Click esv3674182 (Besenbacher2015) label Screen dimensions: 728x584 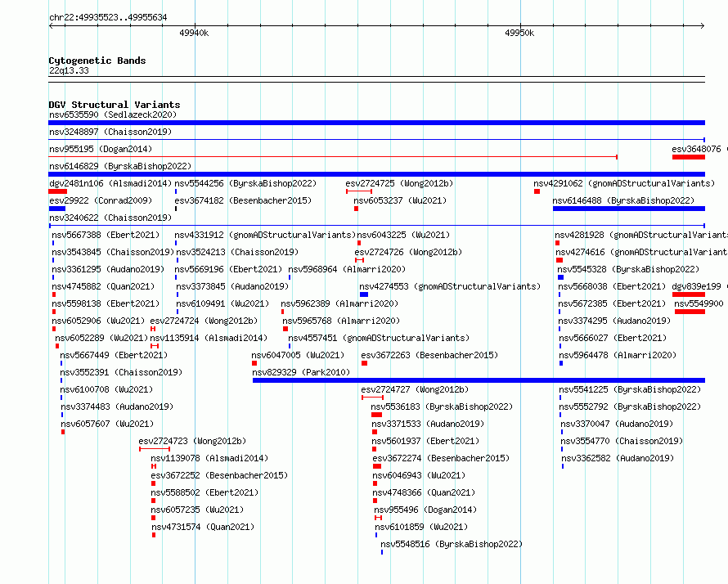click(x=243, y=200)
